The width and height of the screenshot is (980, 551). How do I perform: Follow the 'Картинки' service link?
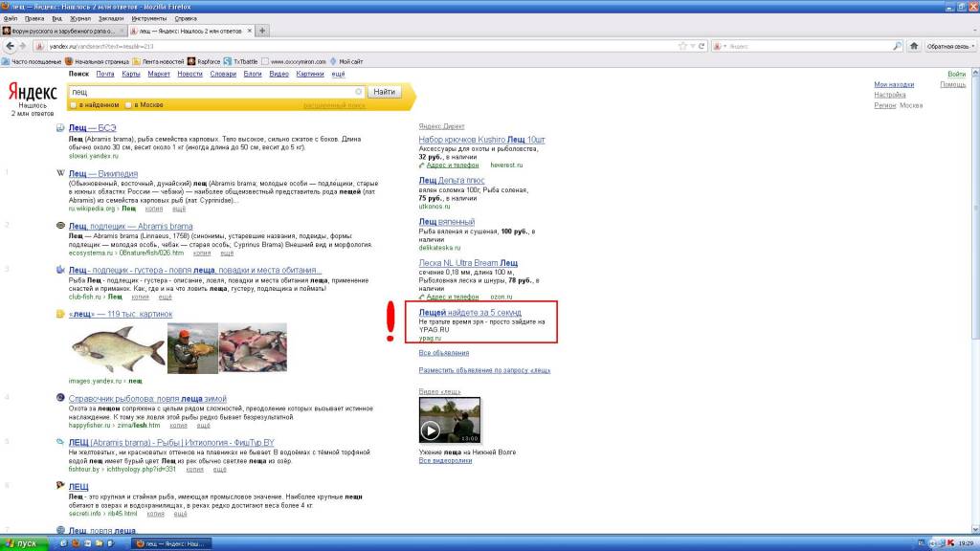(310, 74)
